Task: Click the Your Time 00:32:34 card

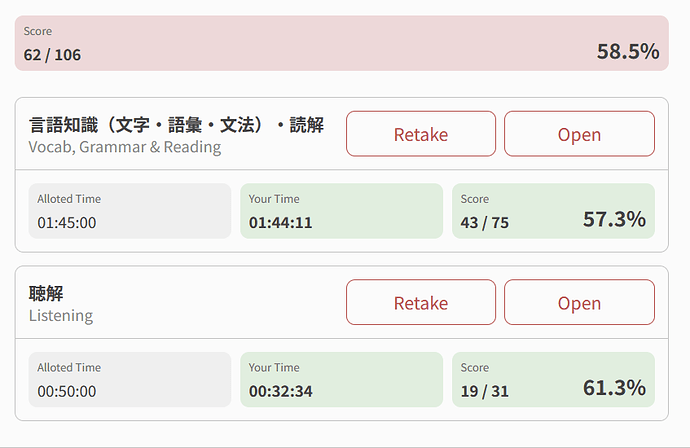Action: pos(341,380)
